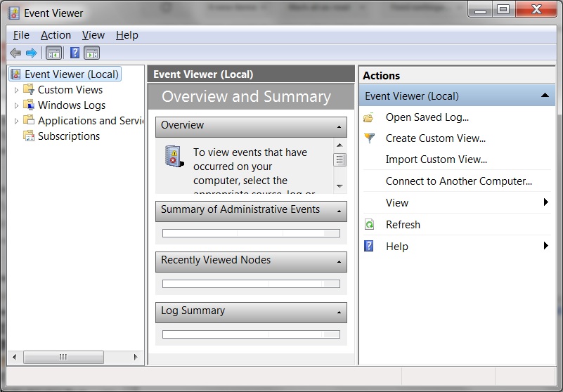Click the Help action text in Actions

(396, 247)
